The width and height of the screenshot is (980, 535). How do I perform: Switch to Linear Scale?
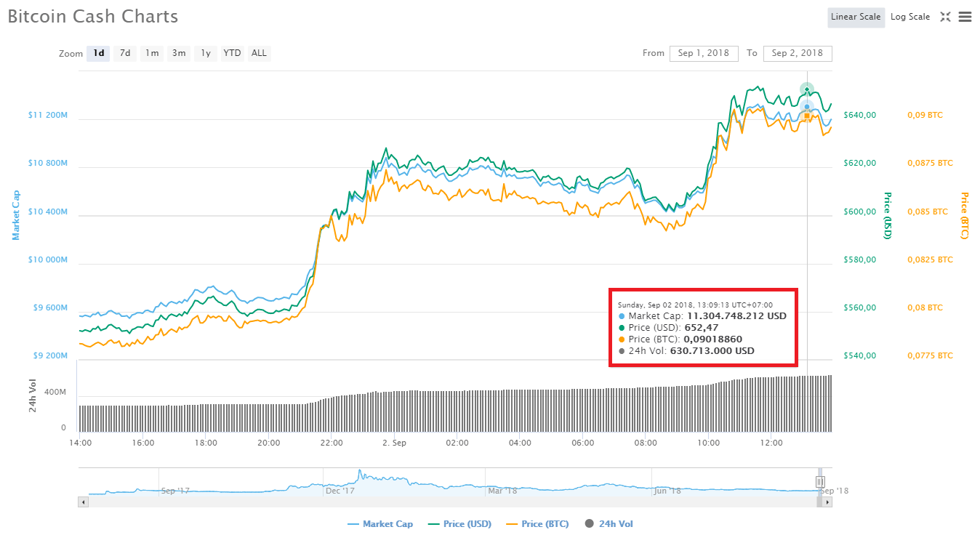point(856,17)
